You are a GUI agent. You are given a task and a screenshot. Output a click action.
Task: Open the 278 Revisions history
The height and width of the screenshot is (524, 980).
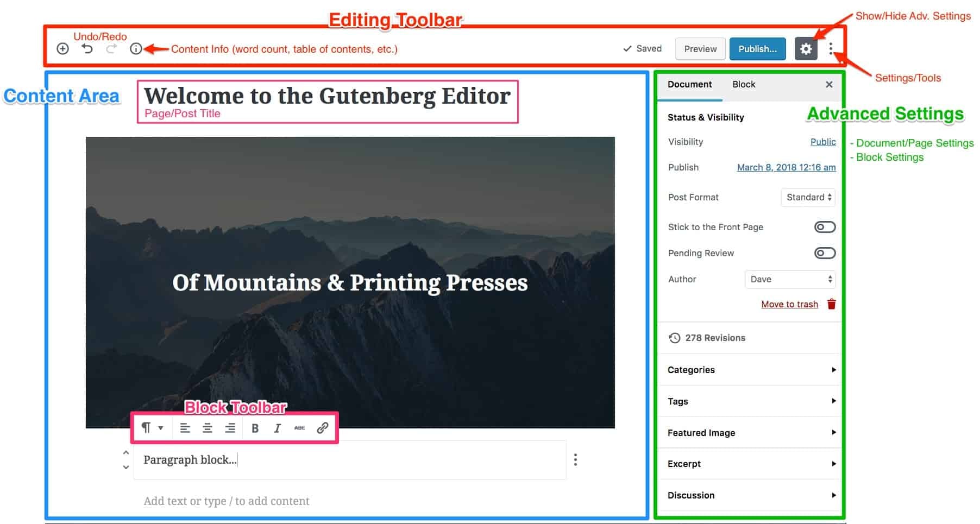pyautogui.click(x=715, y=338)
